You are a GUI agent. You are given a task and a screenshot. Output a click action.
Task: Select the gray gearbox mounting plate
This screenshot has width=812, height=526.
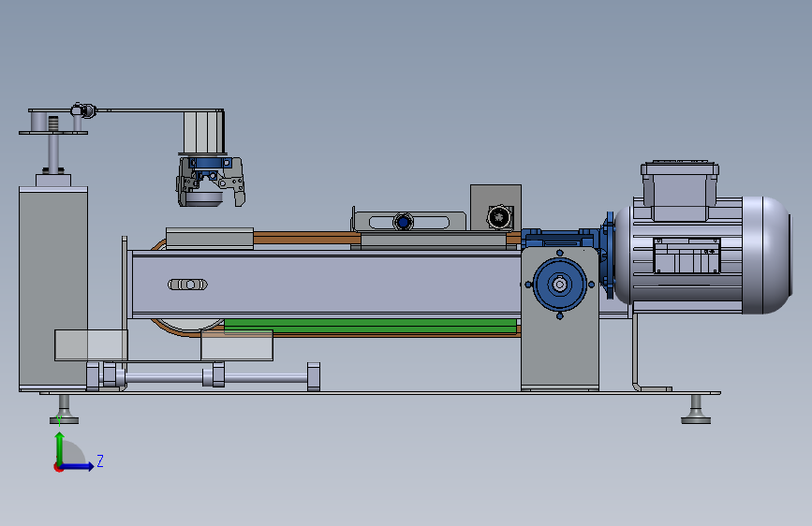tap(560, 318)
